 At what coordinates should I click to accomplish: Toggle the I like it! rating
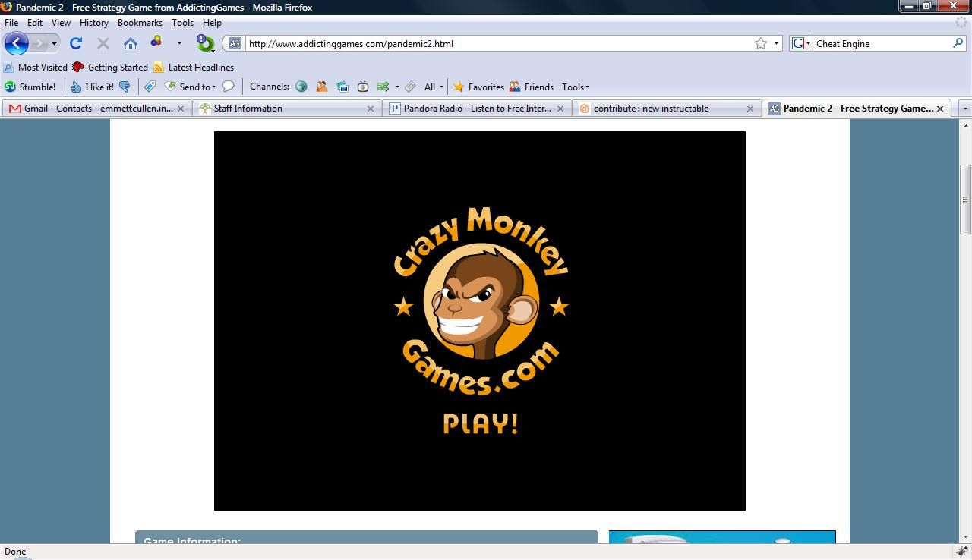coord(93,87)
